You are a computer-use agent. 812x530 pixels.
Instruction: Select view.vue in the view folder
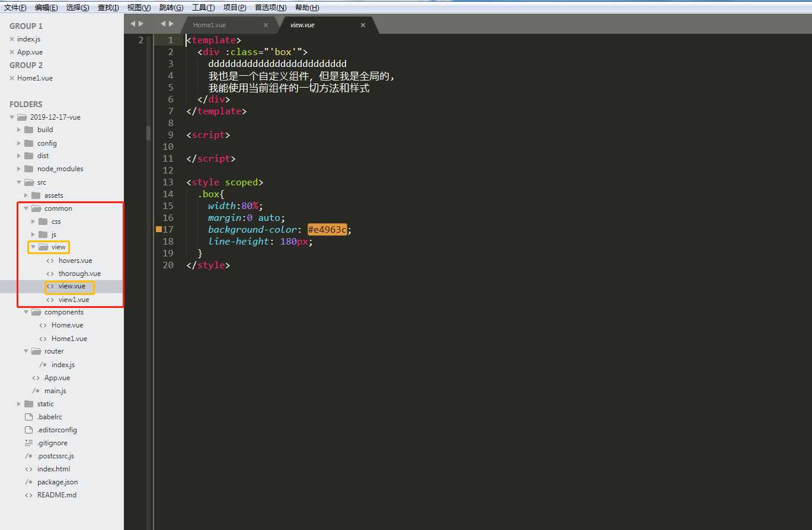tap(72, 286)
